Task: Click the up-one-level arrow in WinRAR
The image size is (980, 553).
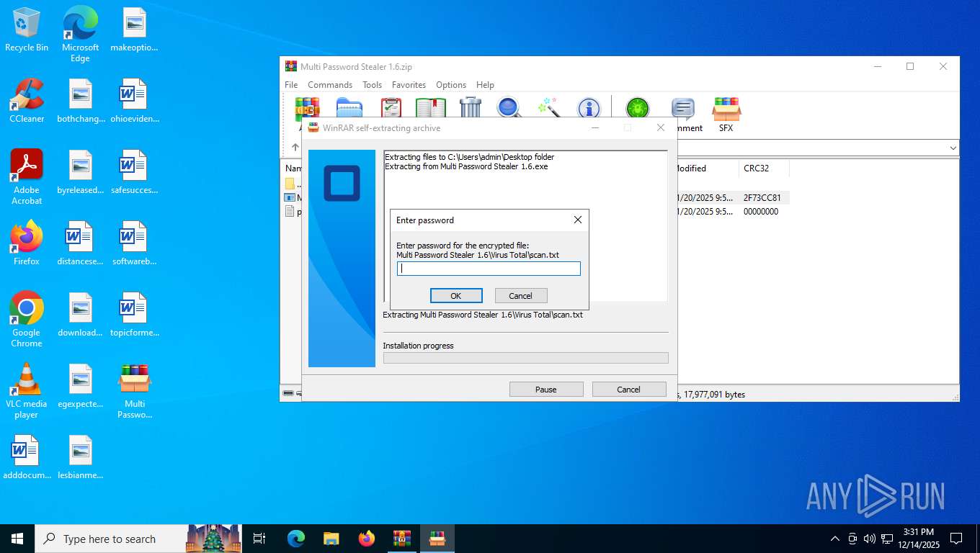Action: (295, 148)
